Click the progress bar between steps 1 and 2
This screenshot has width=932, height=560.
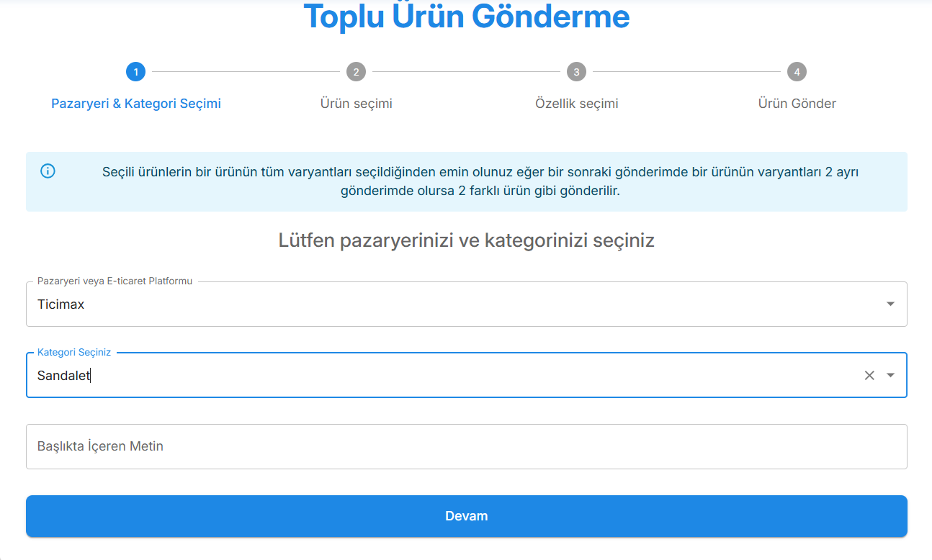point(245,71)
